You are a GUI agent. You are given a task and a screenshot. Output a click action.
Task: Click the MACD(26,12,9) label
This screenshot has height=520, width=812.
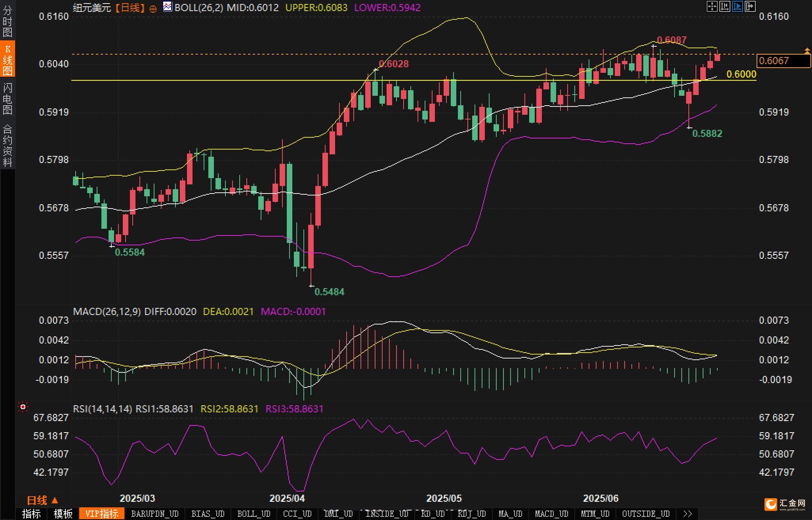pos(107,311)
